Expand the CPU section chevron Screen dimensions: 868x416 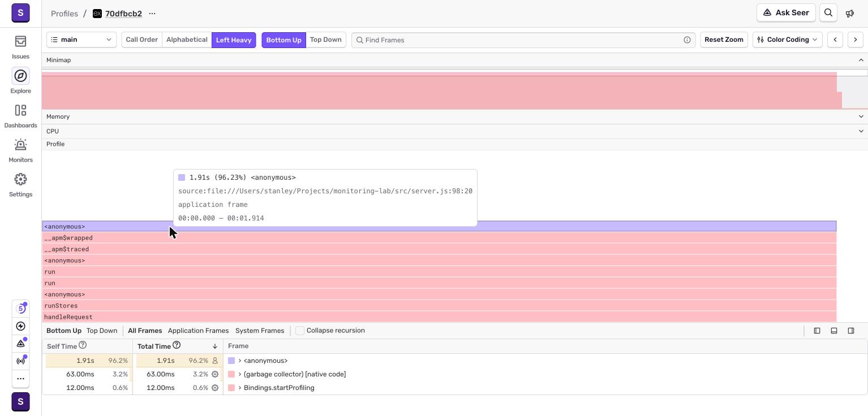[x=861, y=131]
